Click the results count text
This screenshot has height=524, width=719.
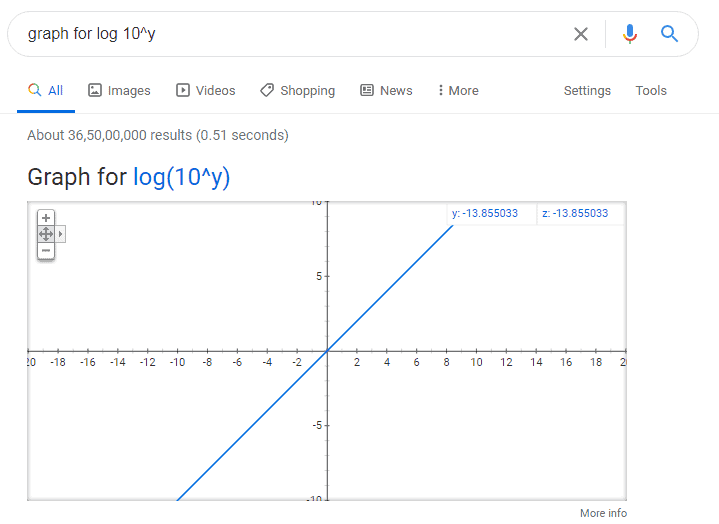point(158,135)
